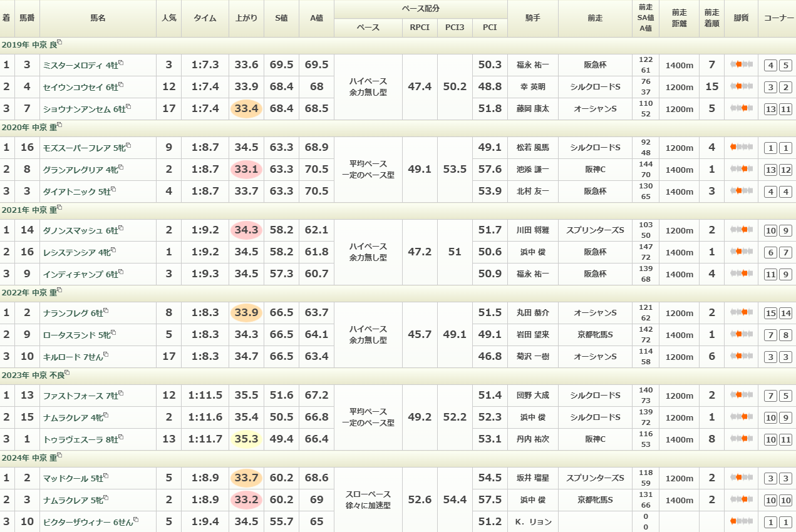Open the popup icon next to トウラヴェスーラ 8牡

[x=121, y=437]
